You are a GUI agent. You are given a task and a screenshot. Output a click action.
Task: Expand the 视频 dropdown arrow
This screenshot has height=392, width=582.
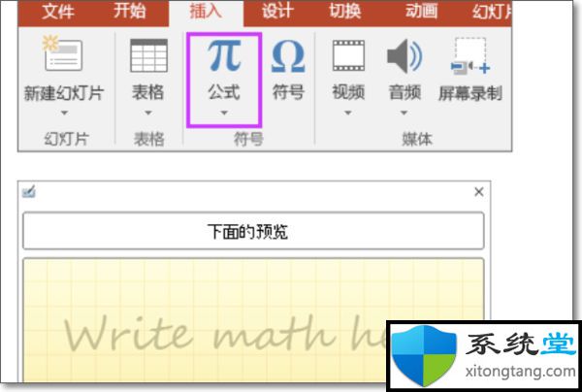(x=348, y=113)
